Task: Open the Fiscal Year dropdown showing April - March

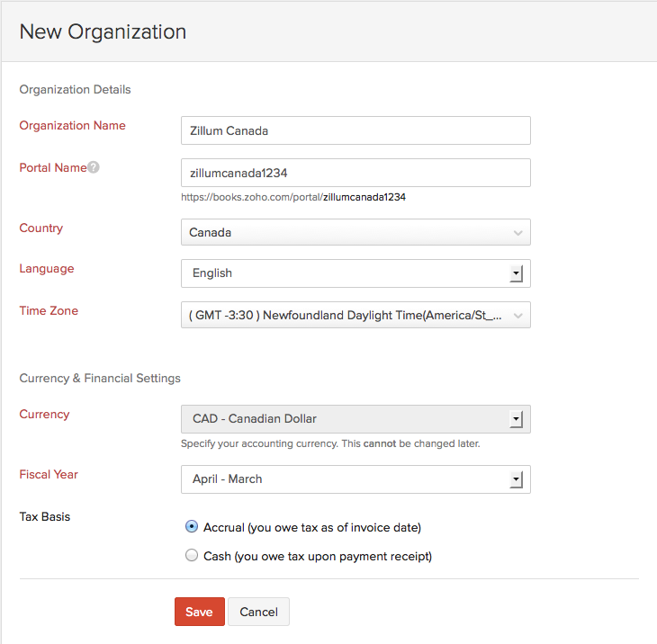Action: coord(355,479)
